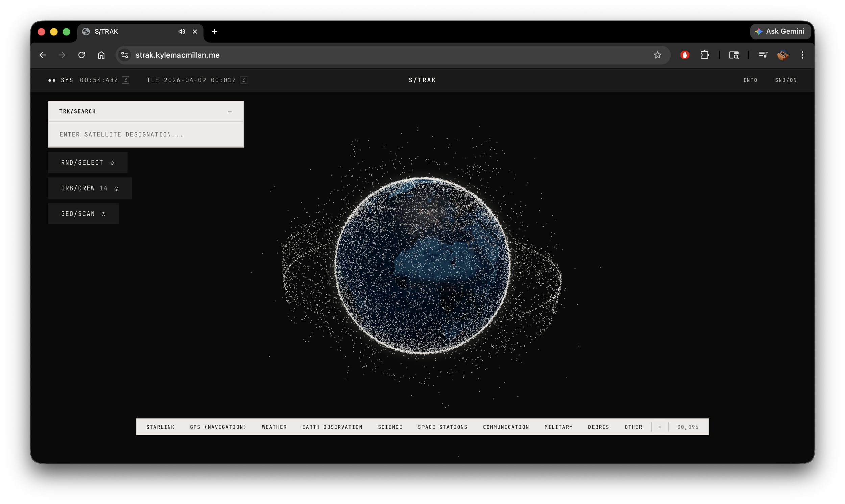Screen dimensions: 845x504
Task: Toggle the STARLINK category filter
Action: (x=160, y=427)
